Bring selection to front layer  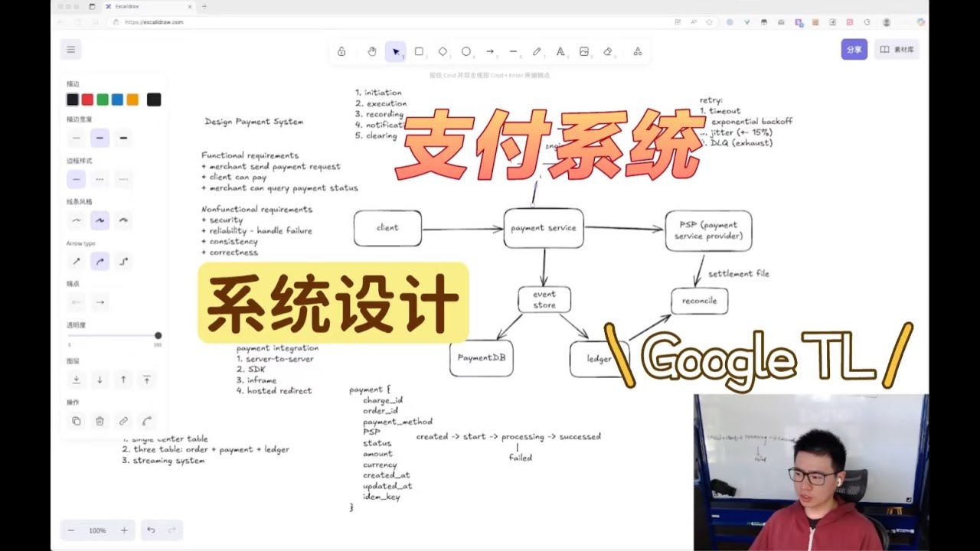pyautogui.click(x=147, y=380)
